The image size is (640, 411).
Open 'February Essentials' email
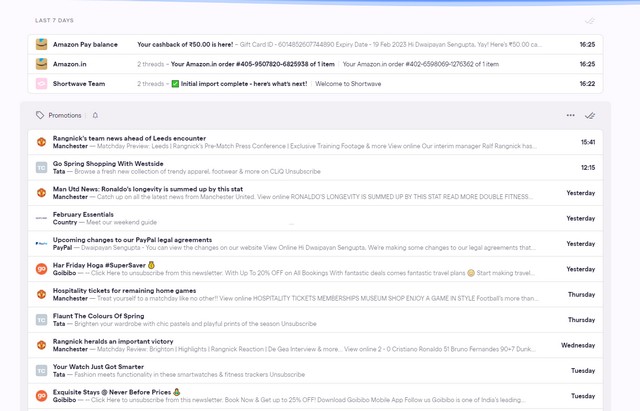316,218
